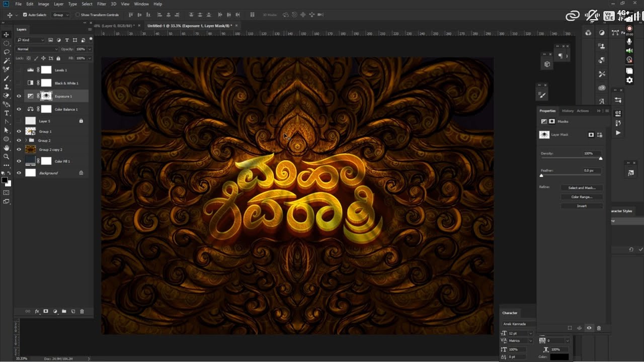Select the Paint Bucket tool
Viewport: 644px width, 362px height.
[x=7, y=104]
